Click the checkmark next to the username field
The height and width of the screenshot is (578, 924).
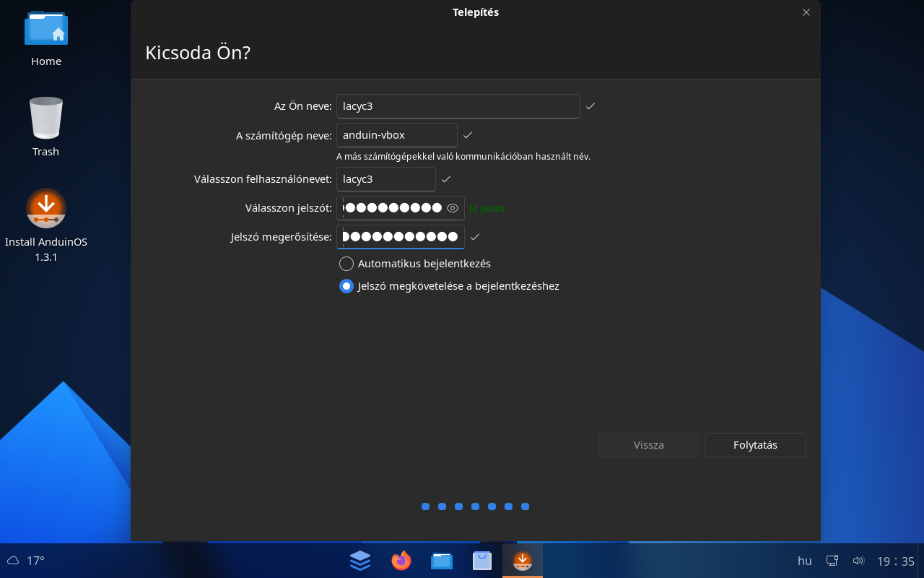(x=446, y=179)
